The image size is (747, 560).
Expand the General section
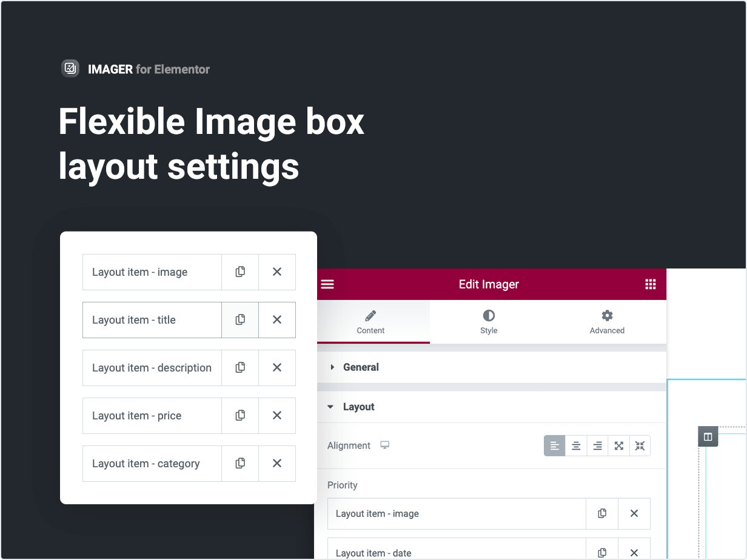pos(361,367)
